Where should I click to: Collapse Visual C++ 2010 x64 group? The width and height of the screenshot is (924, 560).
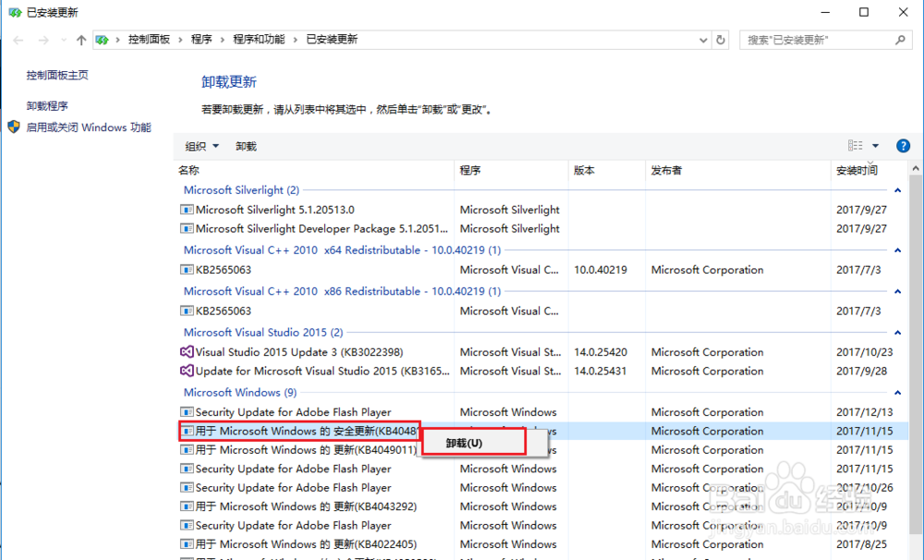[x=897, y=250]
